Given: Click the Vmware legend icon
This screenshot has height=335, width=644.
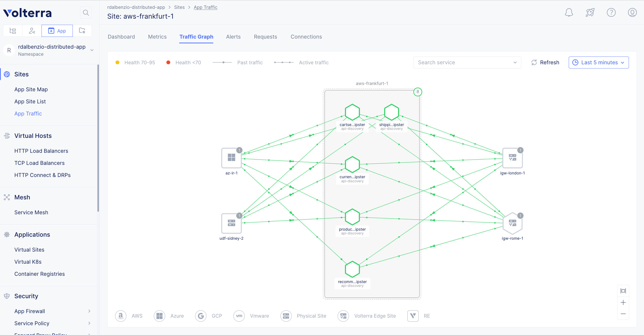Looking at the screenshot, I should (x=239, y=316).
